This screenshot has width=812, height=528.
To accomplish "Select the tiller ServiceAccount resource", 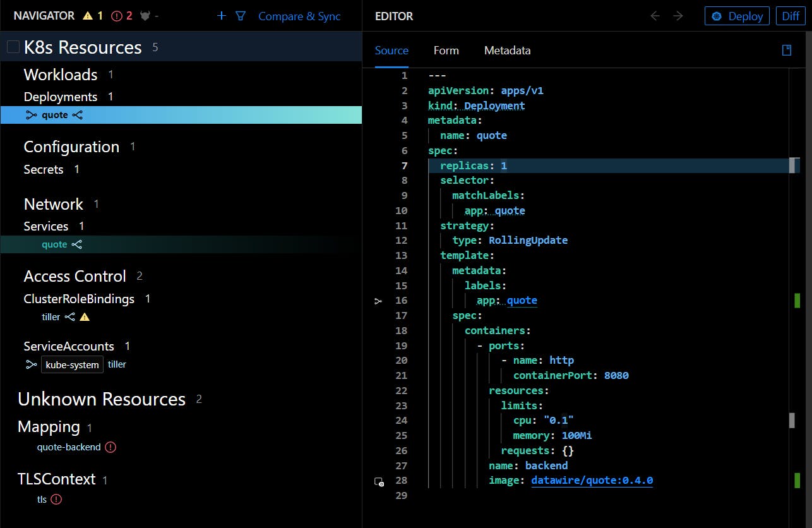I will pos(117,364).
